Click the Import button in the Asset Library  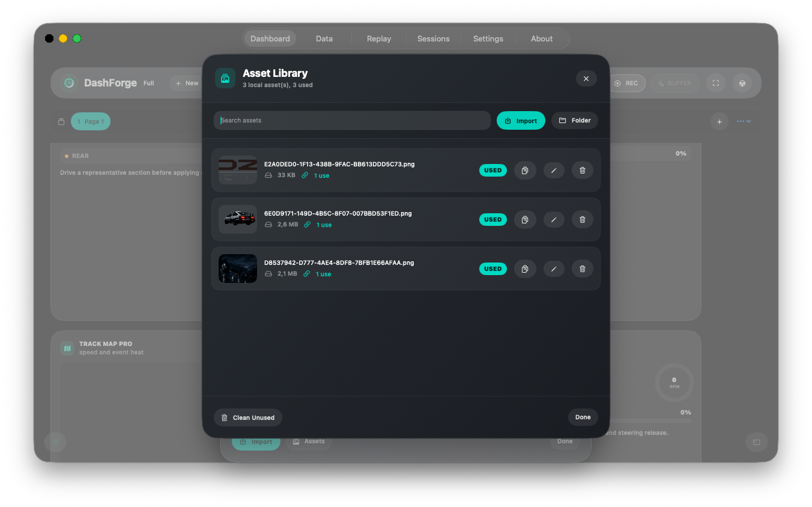coord(521,121)
